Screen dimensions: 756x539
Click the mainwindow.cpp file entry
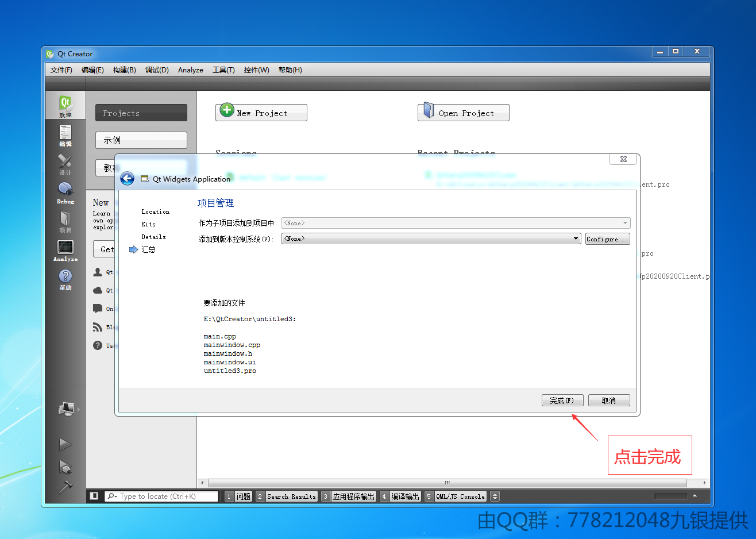(232, 345)
